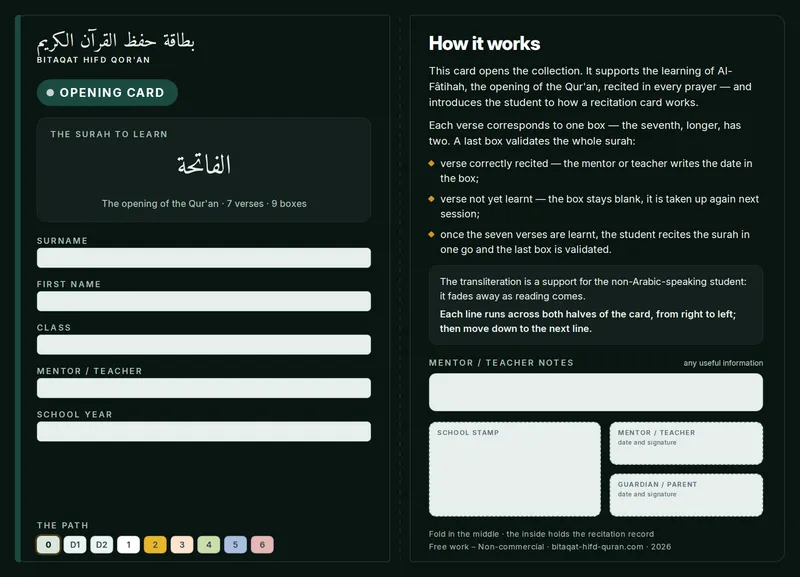Click the 'Fold in the middle' footer line
Screen dimensions: 800x577
click(x=541, y=534)
